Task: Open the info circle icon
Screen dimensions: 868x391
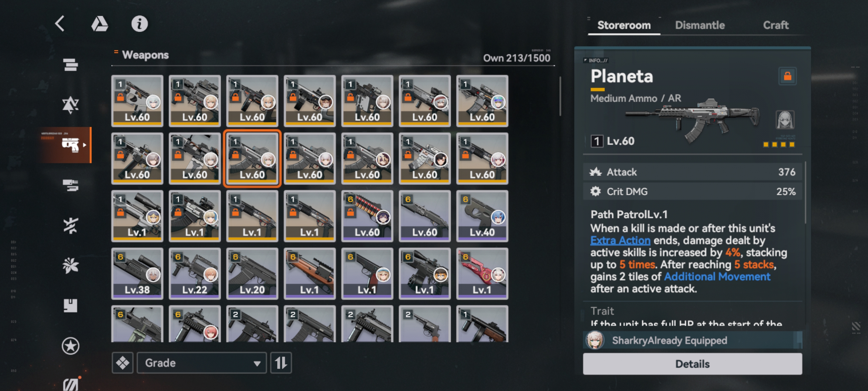Action: (139, 24)
